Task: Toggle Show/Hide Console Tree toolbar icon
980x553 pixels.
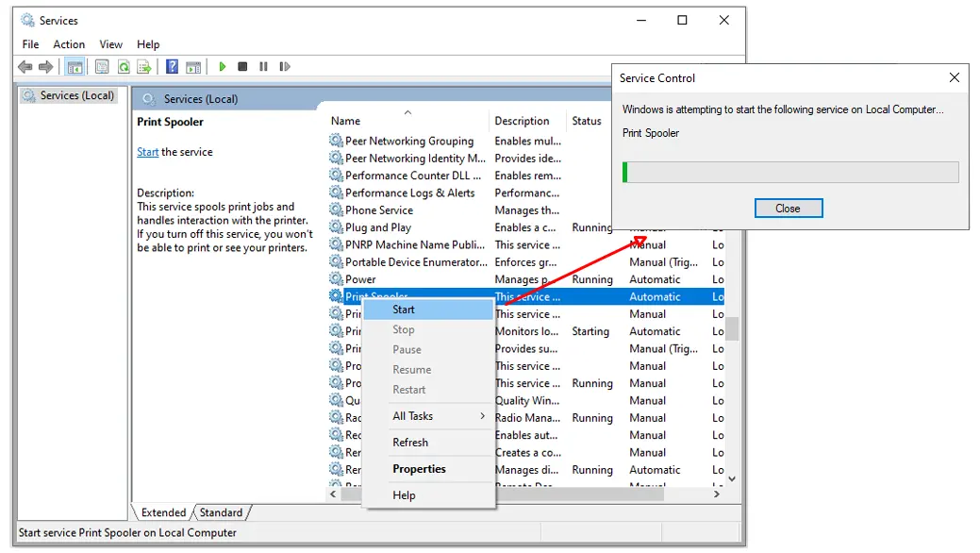Action: tap(74, 67)
